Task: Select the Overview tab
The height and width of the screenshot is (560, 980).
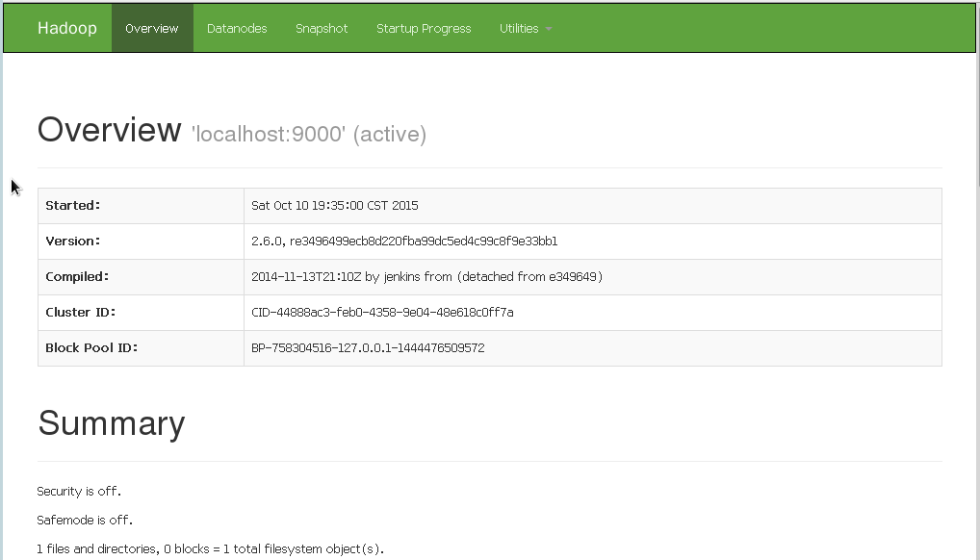Action: (152, 28)
